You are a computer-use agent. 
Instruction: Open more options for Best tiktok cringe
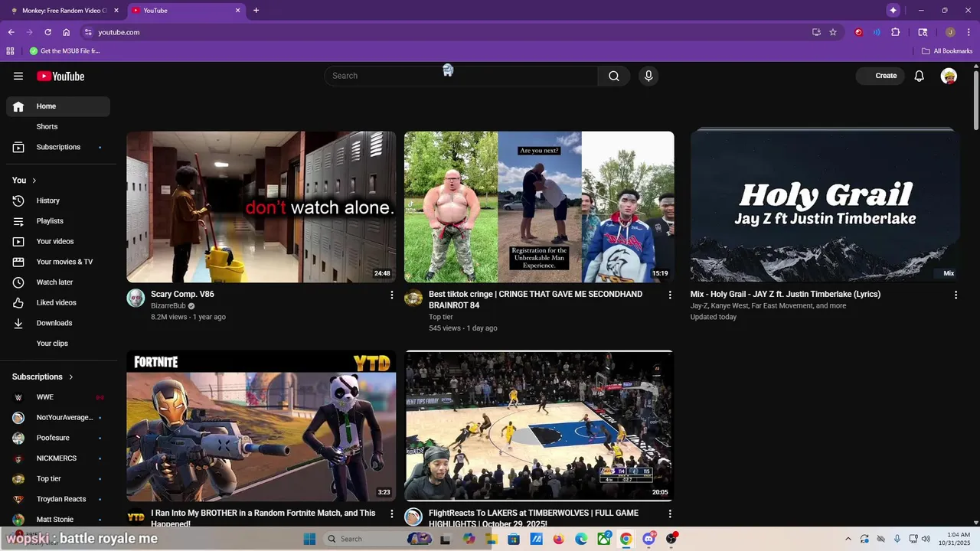(x=670, y=295)
